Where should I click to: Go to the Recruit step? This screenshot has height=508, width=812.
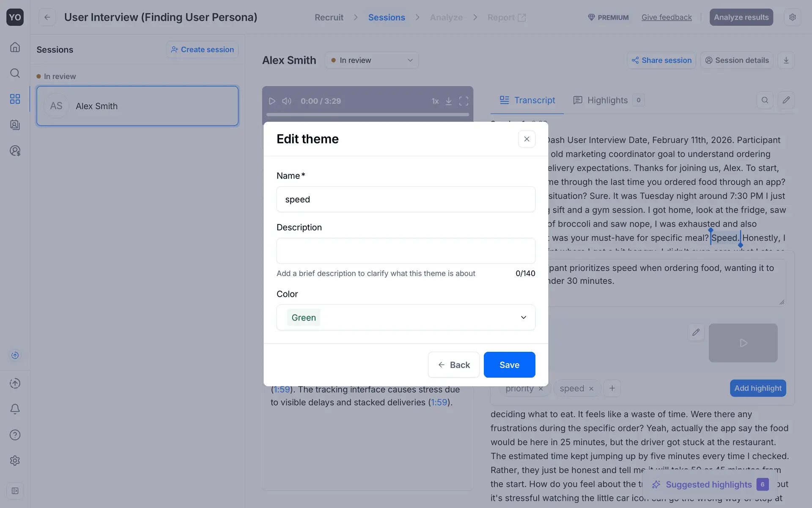[329, 17]
